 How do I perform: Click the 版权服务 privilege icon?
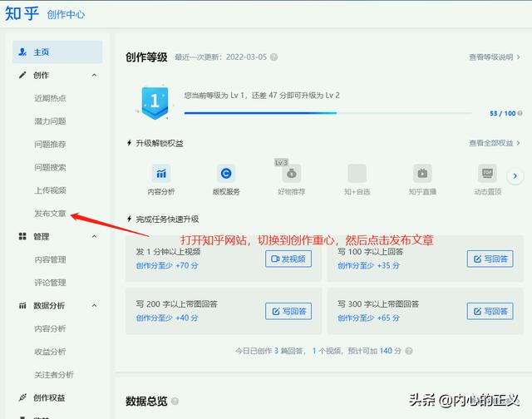click(x=226, y=174)
